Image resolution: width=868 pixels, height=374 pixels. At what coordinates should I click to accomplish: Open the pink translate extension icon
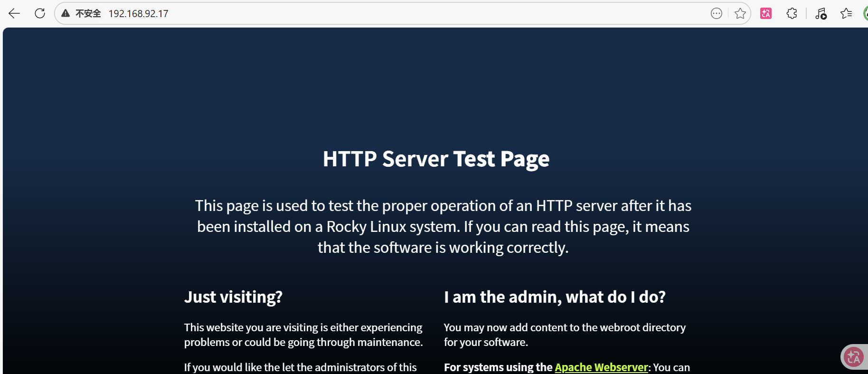click(766, 13)
